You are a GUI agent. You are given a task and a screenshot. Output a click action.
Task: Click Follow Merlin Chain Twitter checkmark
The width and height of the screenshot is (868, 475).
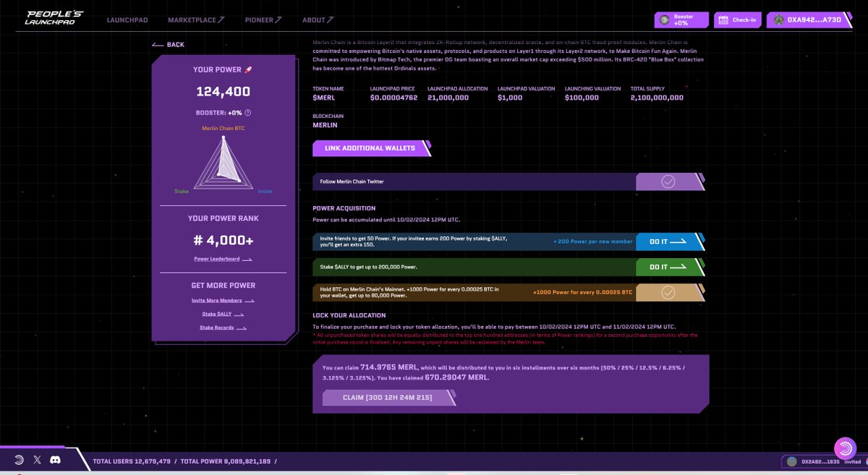coord(668,181)
